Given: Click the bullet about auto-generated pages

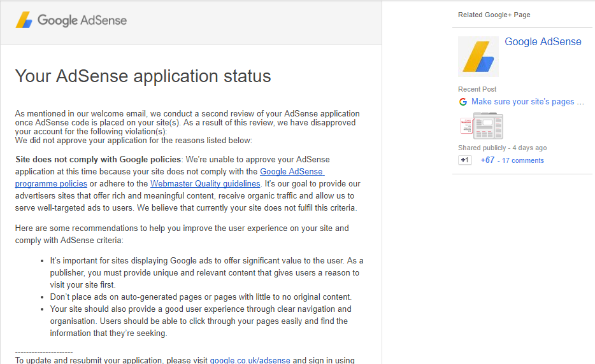Looking at the screenshot, I should pos(201,297).
